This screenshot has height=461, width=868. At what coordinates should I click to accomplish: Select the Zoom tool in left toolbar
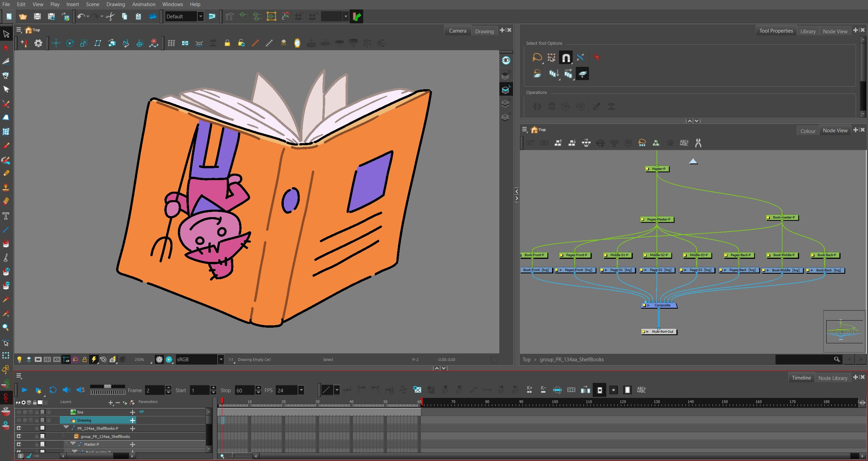(6, 328)
